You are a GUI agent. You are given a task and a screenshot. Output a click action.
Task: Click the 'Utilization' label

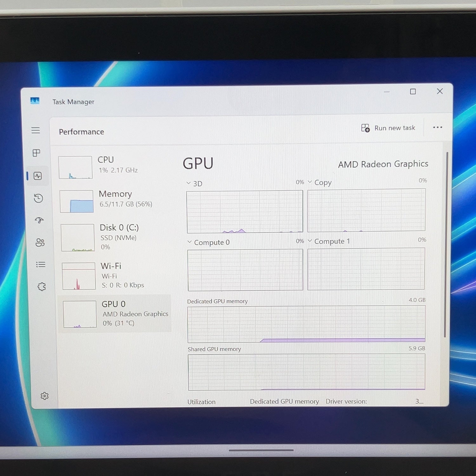pos(202,402)
